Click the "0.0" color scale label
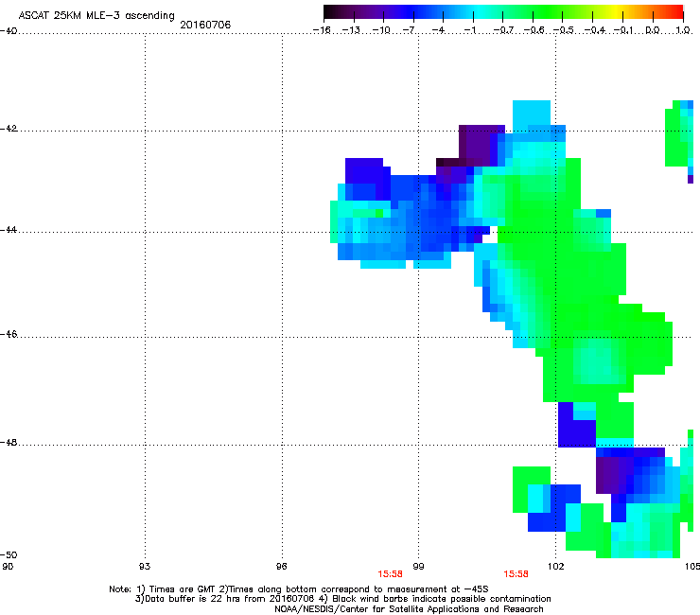 (x=653, y=30)
